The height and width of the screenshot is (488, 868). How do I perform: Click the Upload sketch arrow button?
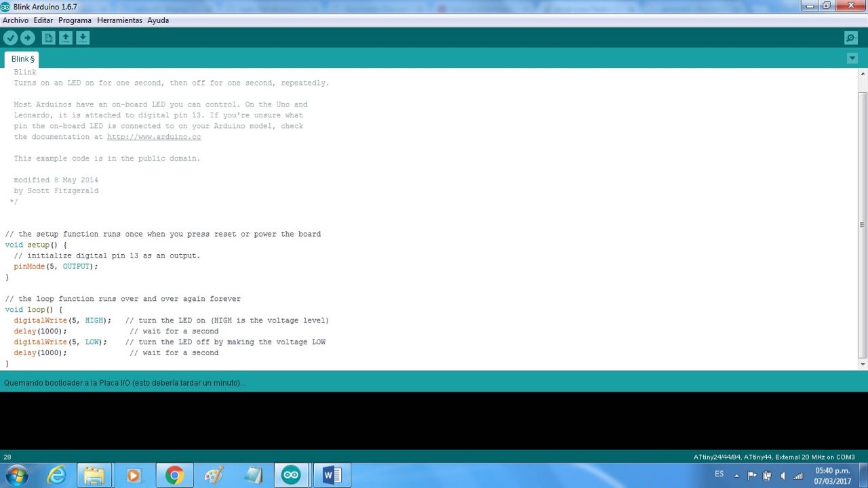28,38
